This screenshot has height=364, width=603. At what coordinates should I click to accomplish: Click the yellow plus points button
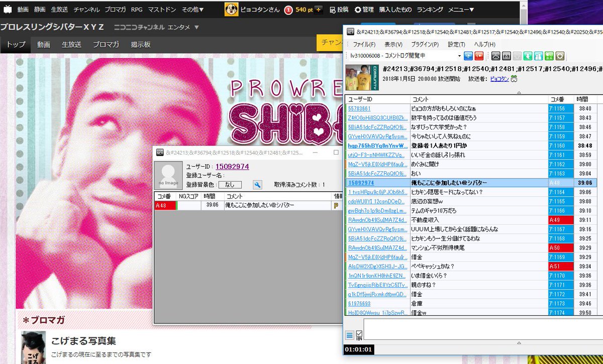(318, 10)
